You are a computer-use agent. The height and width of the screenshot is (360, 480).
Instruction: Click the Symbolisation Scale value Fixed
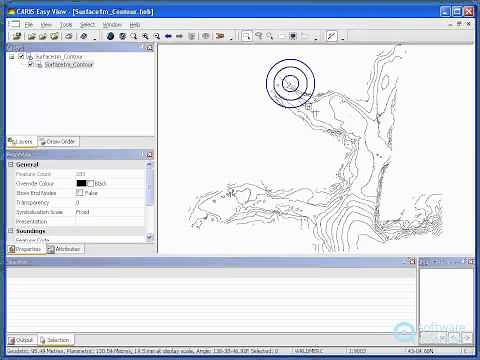(x=83, y=212)
